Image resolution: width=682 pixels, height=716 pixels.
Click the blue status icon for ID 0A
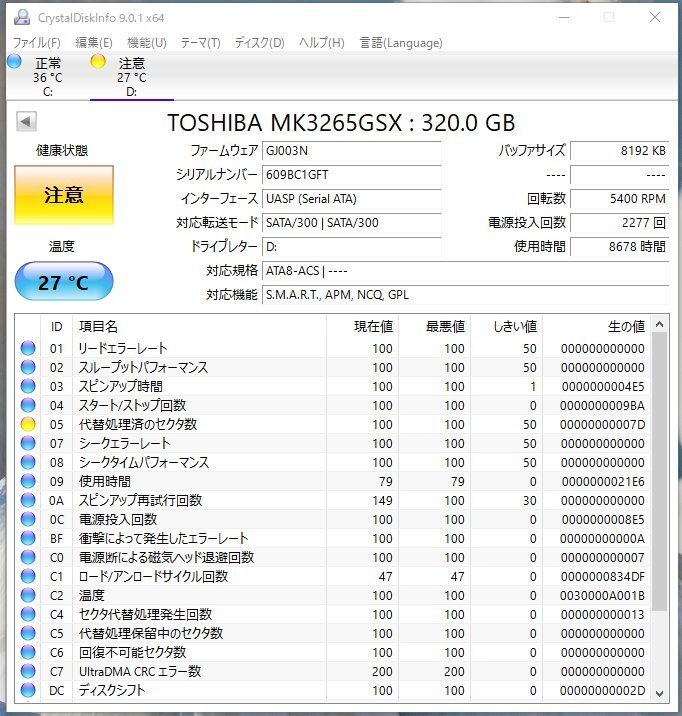pyautogui.click(x=28, y=500)
